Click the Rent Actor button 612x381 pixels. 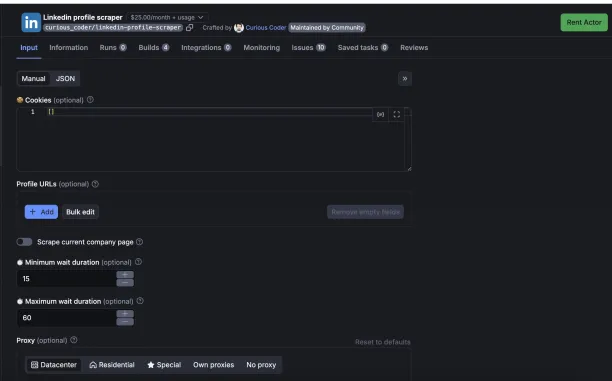[x=584, y=23]
